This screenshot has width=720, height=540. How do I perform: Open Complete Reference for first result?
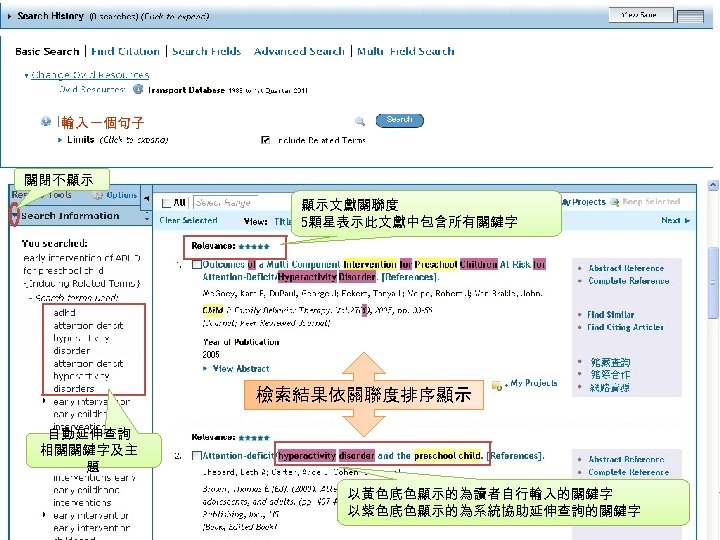[x=629, y=281]
